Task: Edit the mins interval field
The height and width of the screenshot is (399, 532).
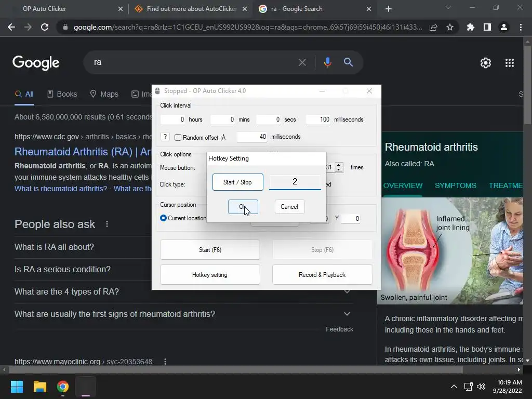Action: point(222,119)
